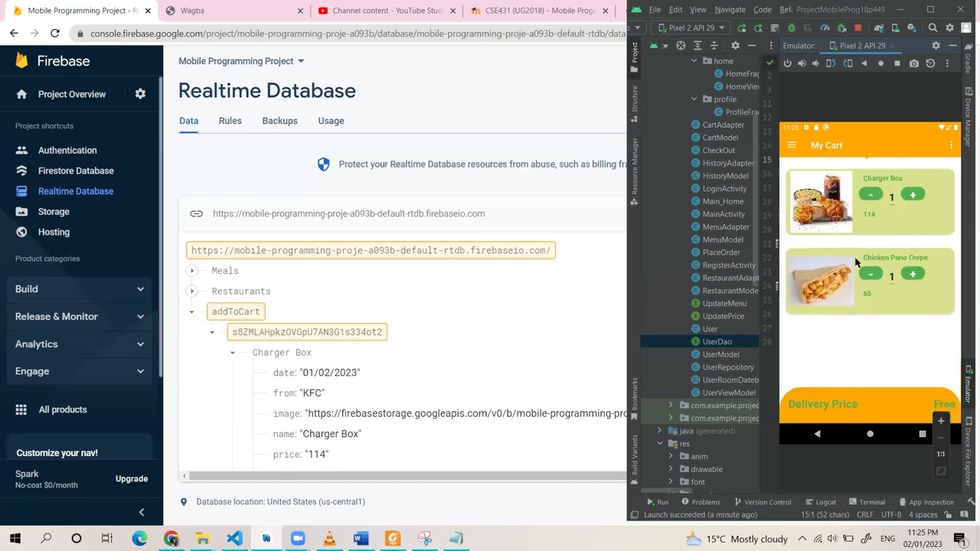
Task: Expand the Restaurants database node
Action: coord(192,291)
